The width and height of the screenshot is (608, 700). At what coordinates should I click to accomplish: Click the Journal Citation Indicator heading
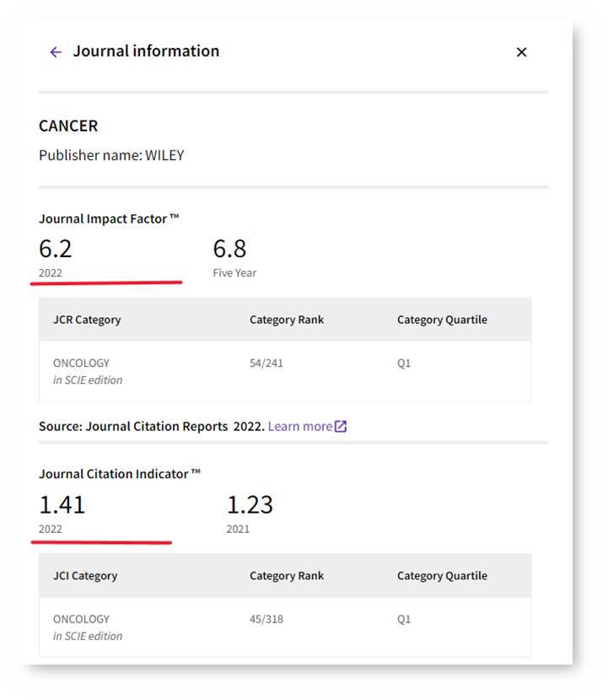[x=120, y=474]
